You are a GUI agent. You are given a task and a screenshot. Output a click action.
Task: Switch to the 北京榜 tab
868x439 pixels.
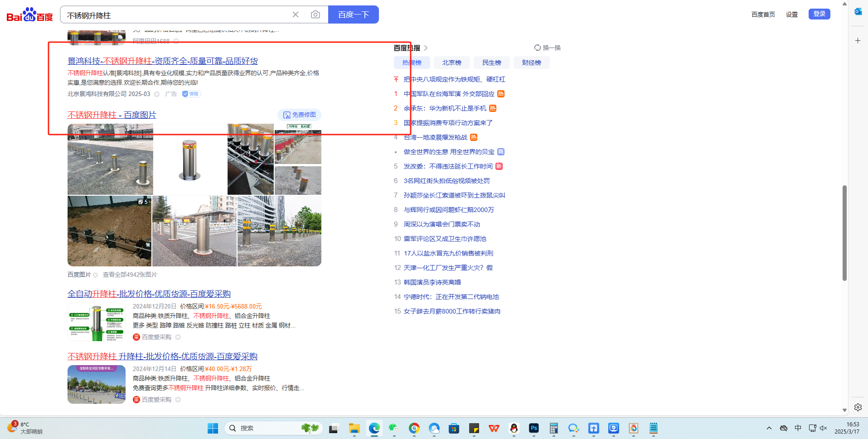coord(451,63)
